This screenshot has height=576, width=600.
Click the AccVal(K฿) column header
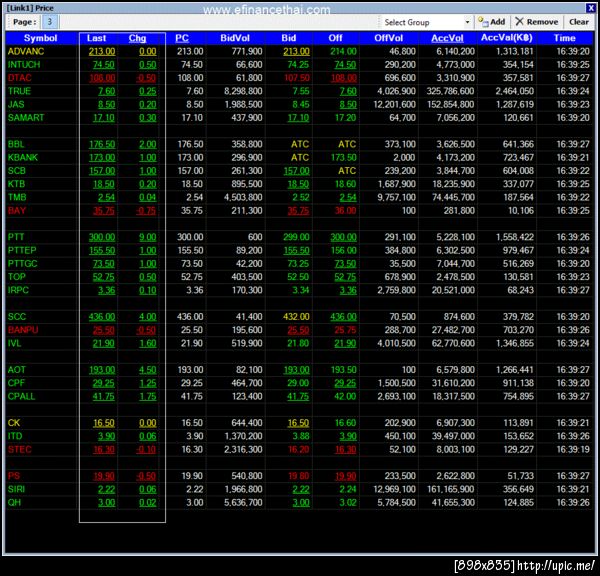click(x=507, y=38)
